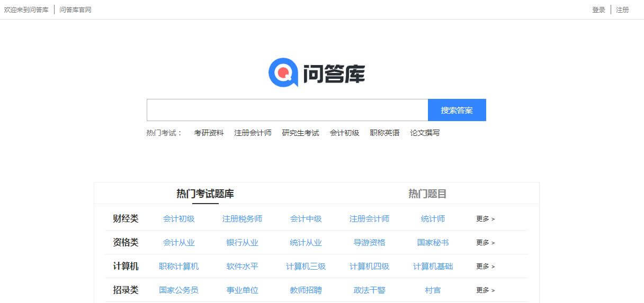Click the 问答库 logo
Image resolution: width=644 pixels, height=303 pixels.
[317, 73]
